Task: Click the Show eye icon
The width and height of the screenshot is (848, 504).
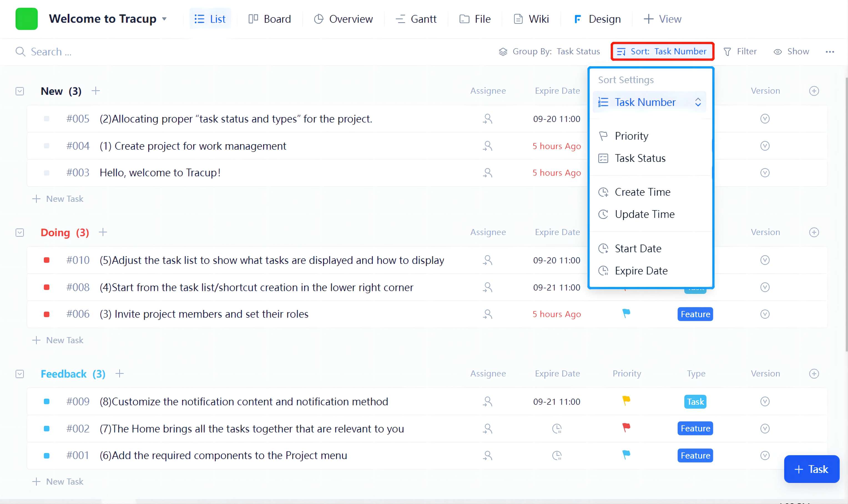Action: [778, 51]
